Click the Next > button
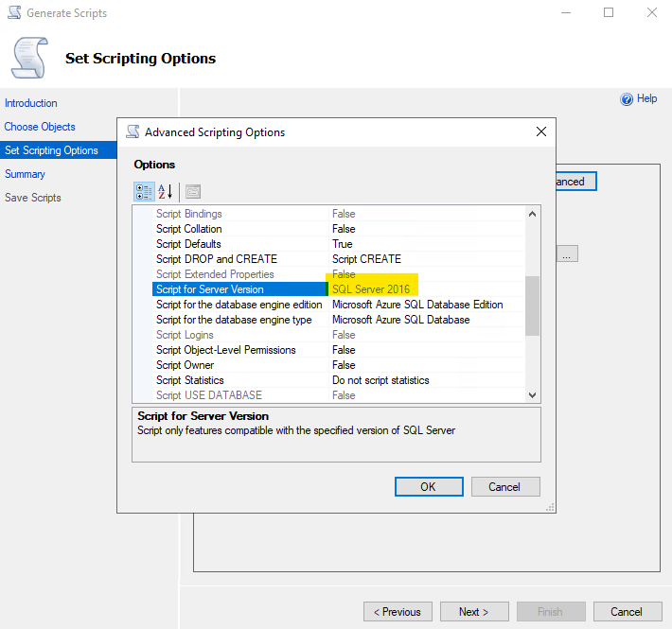This screenshot has width=672, height=629. tap(474, 611)
